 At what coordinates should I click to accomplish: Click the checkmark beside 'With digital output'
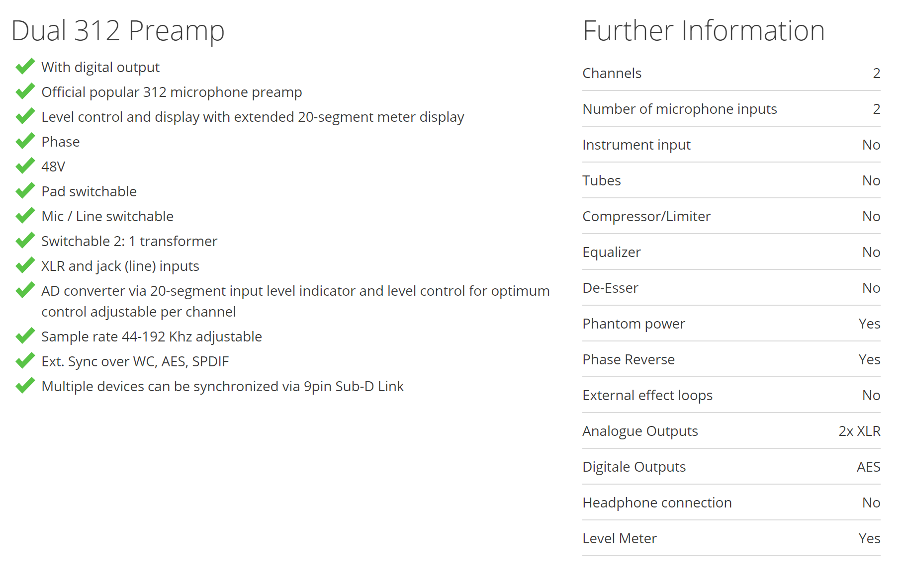coord(25,66)
